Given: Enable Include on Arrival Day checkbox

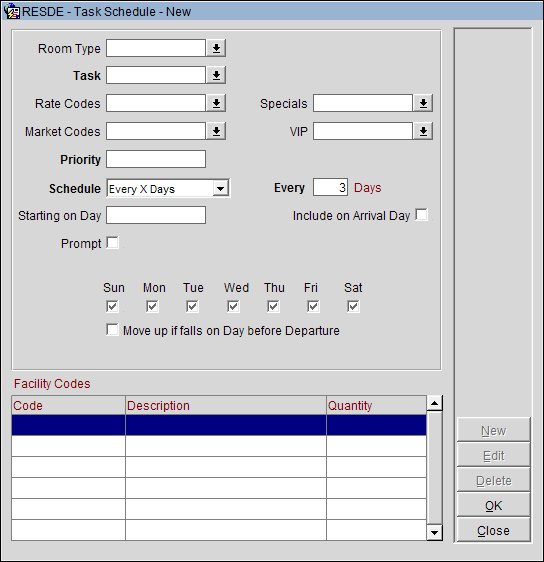Looking at the screenshot, I should [421, 215].
